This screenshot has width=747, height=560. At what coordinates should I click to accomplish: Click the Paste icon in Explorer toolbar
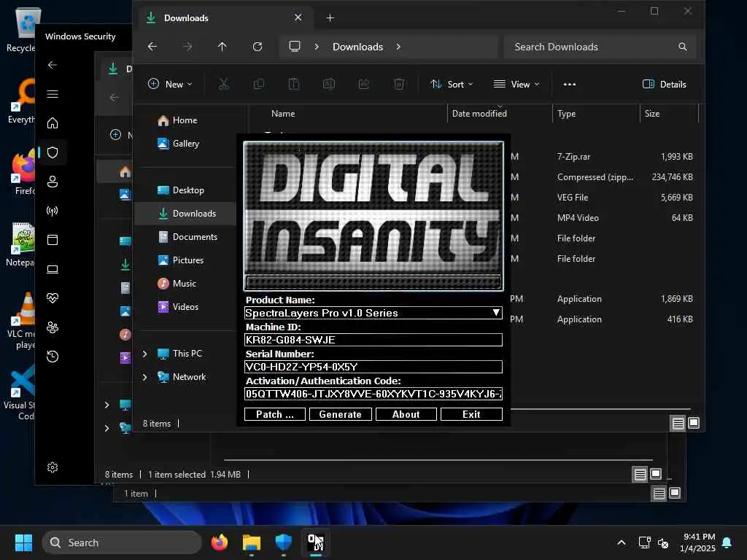pos(294,85)
